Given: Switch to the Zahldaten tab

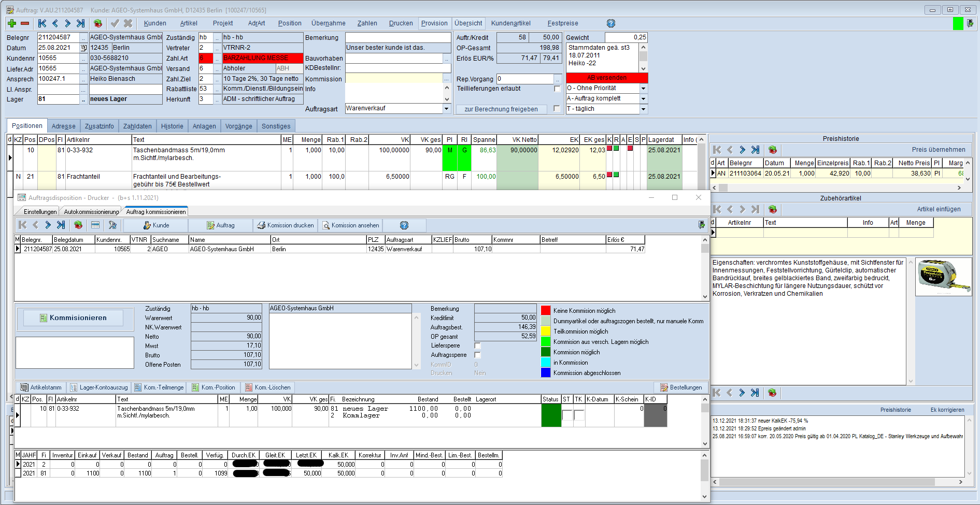Looking at the screenshot, I should pyautogui.click(x=137, y=126).
